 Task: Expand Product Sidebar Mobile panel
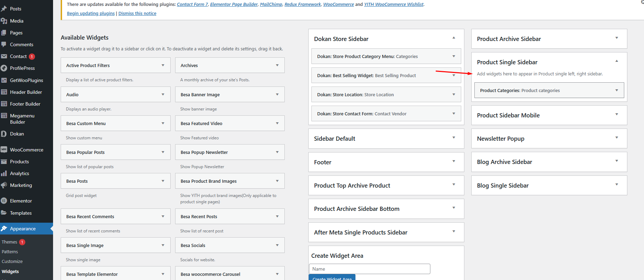tap(617, 114)
